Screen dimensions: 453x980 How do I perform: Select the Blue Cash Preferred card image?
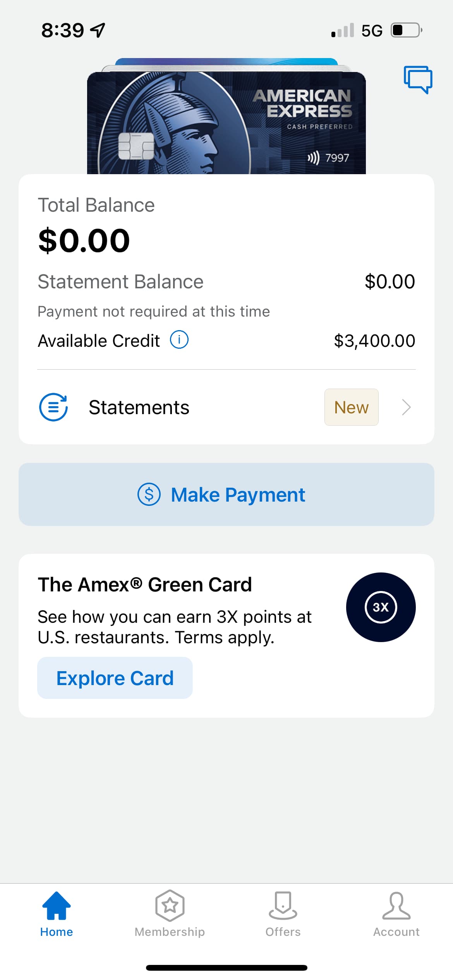pos(226,124)
